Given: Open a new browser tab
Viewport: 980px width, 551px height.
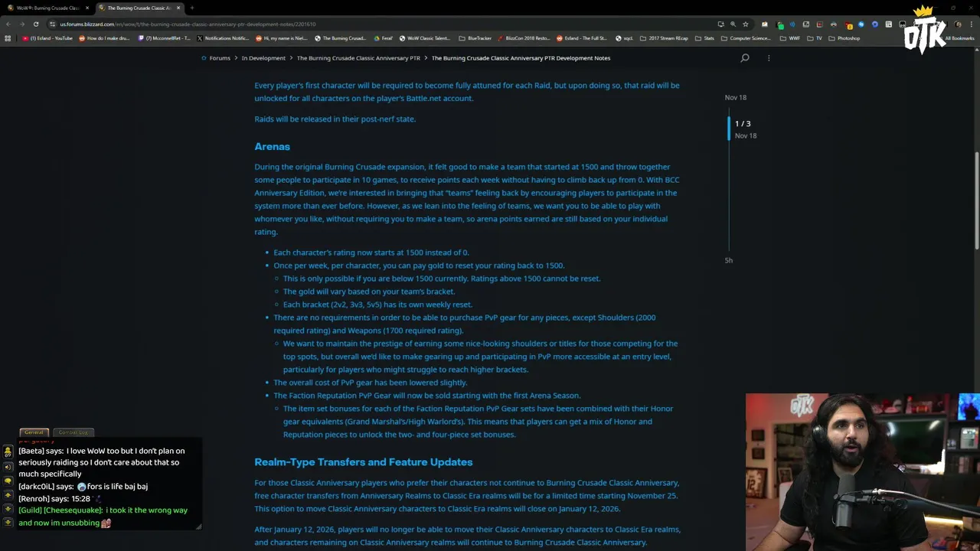Looking at the screenshot, I should (x=191, y=8).
